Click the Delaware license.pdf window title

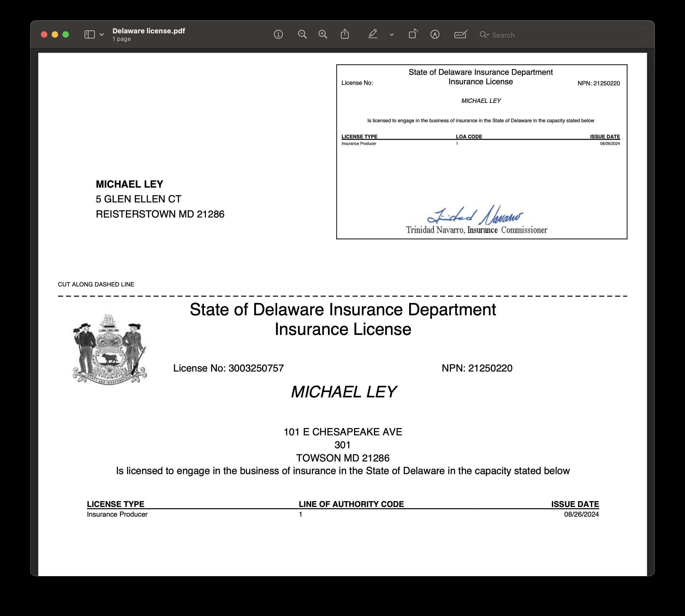[x=149, y=31]
